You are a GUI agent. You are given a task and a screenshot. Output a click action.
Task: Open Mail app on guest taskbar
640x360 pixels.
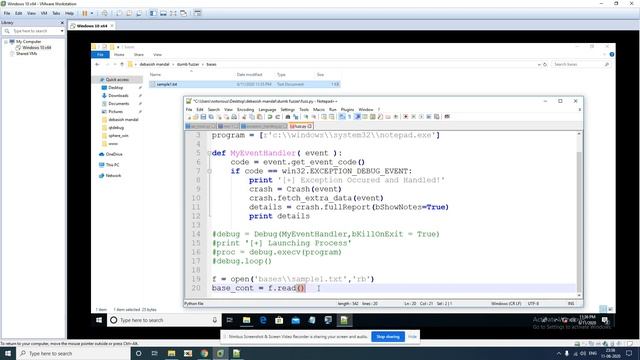296,320
